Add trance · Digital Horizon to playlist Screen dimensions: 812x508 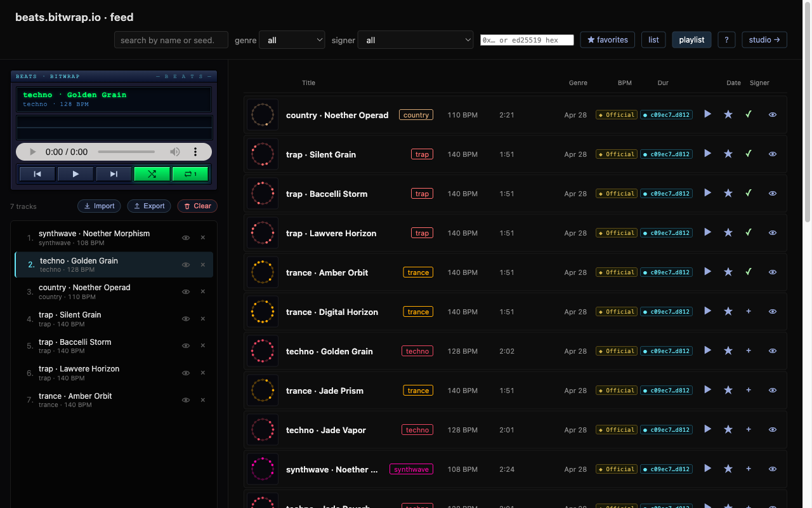(749, 312)
